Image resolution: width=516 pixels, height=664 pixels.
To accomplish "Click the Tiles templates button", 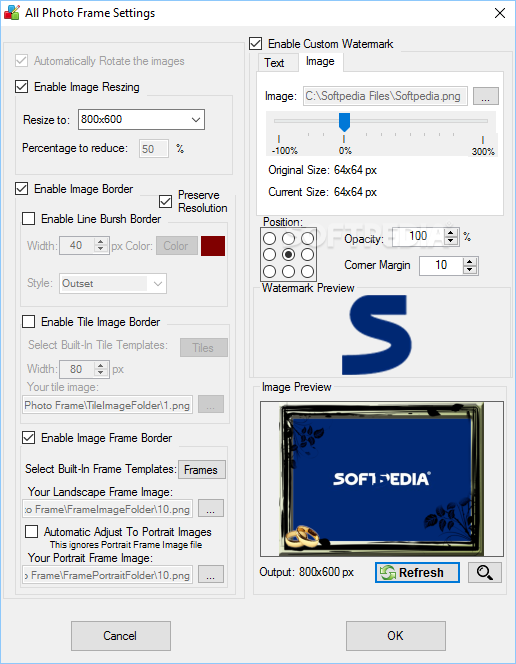I will click(x=204, y=348).
